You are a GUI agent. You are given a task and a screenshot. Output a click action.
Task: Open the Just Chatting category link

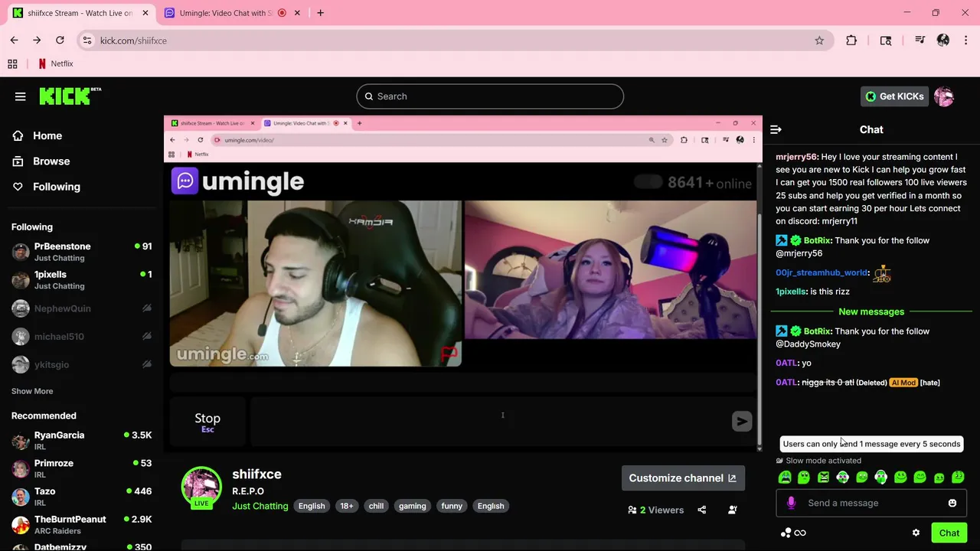(260, 506)
